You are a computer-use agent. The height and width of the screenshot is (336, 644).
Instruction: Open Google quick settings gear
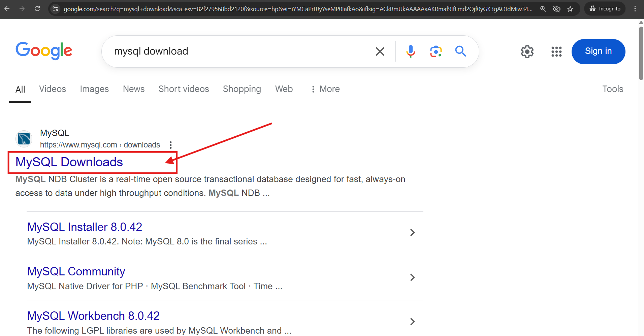(527, 52)
